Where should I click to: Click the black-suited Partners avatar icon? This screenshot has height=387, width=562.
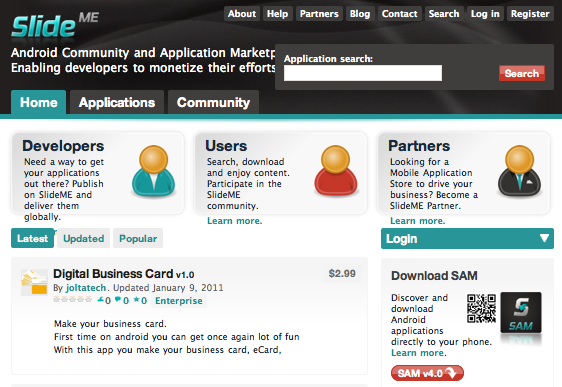click(x=519, y=171)
